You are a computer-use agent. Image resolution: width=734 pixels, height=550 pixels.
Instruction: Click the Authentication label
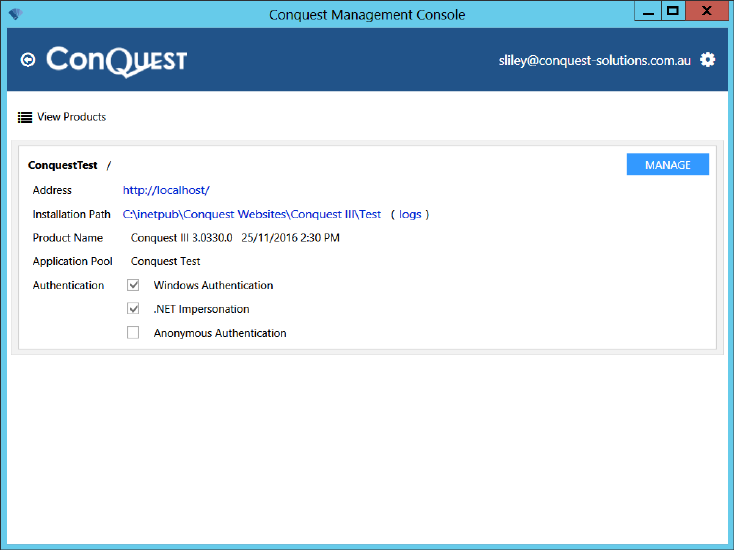[68, 285]
